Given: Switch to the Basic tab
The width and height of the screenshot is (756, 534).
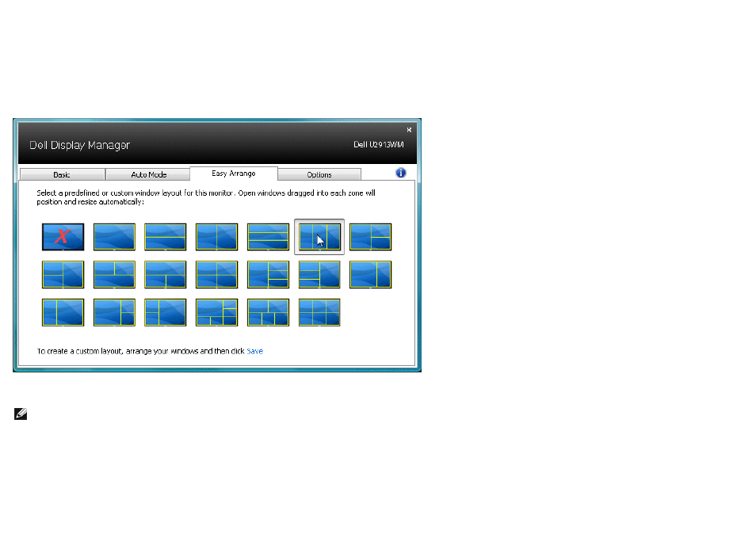Looking at the screenshot, I should [x=62, y=174].
